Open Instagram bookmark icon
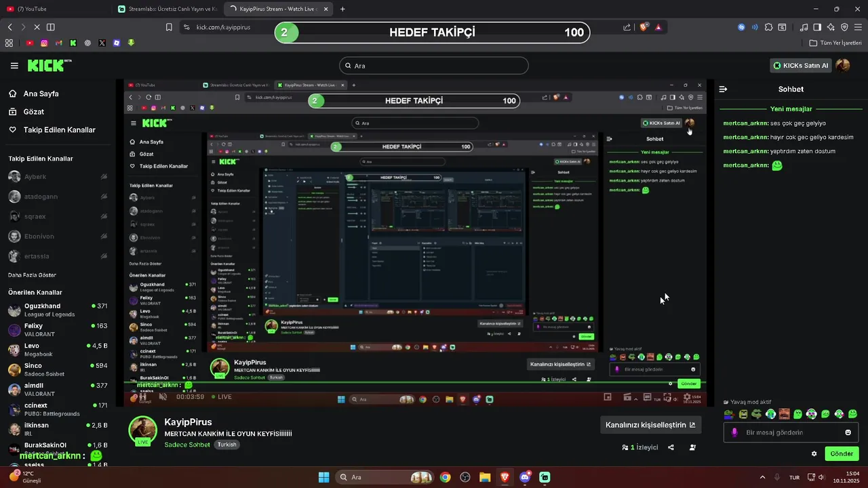Viewport: 868px width, 488px height. coord(44,43)
